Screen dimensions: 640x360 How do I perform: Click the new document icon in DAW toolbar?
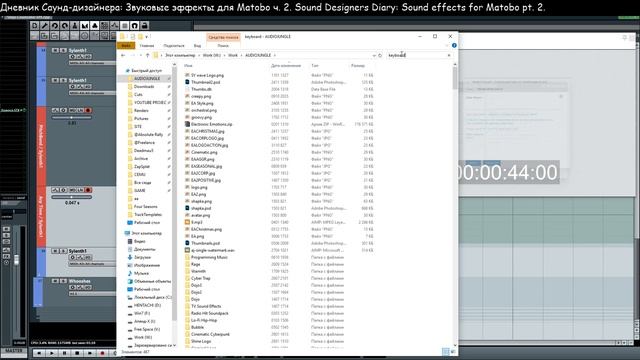coord(35,26)
